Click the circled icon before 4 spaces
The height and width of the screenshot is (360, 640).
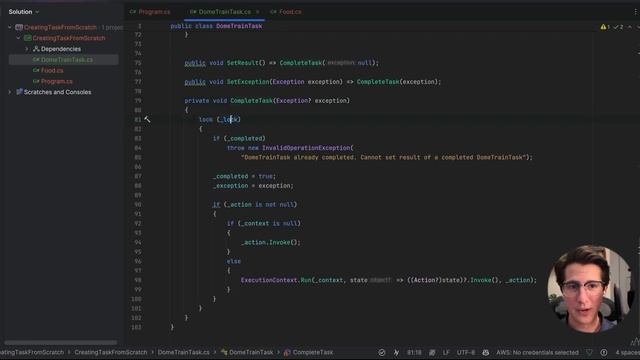[604, 352]
